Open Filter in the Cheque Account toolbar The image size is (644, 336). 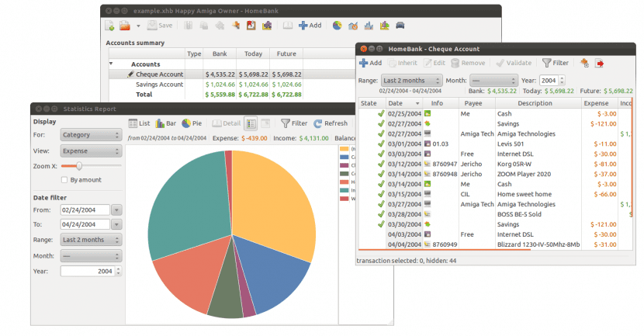point(556,63)
